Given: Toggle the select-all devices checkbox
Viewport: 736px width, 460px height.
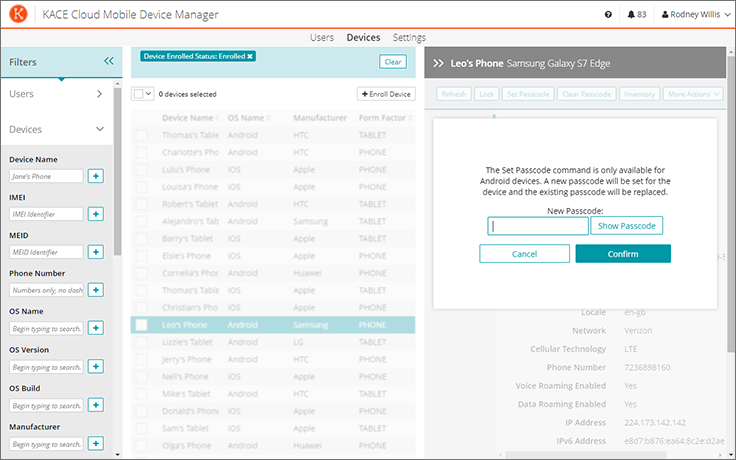Looking at the screenshot, I should pos(138,94).
